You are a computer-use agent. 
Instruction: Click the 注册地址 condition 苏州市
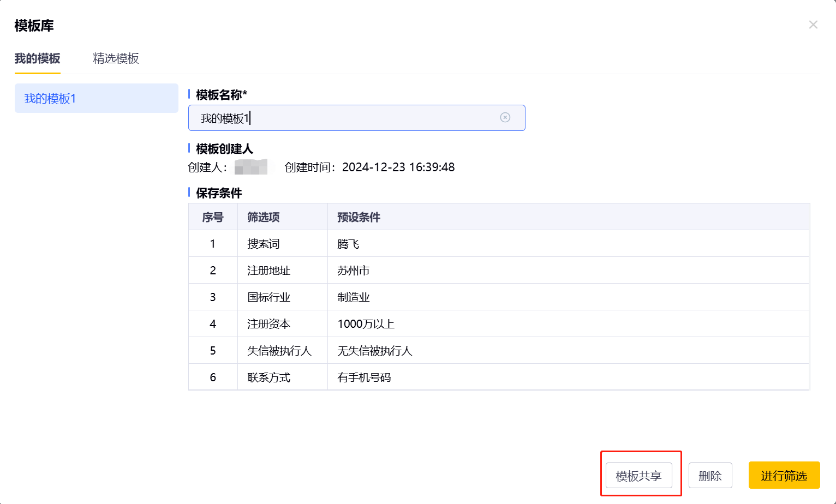coord(353,270)
